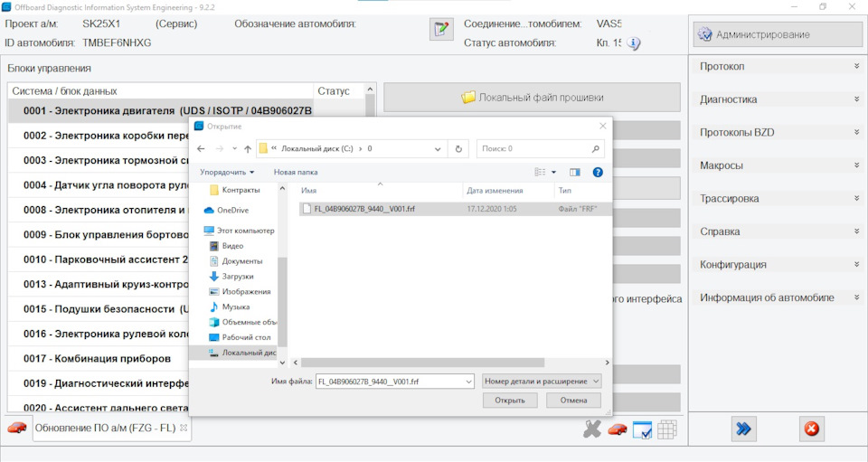This screenshot has width=868, height=462.
Task: Click the horizontal scrollbar in file list
Action: click(x=422, y=363)
